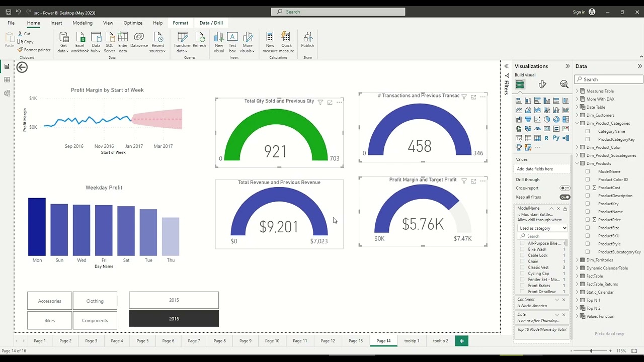The height and width of the screenshot is (362, 644).
Task: Select the Accessories slicer button
Action: (x=49, y=301)
